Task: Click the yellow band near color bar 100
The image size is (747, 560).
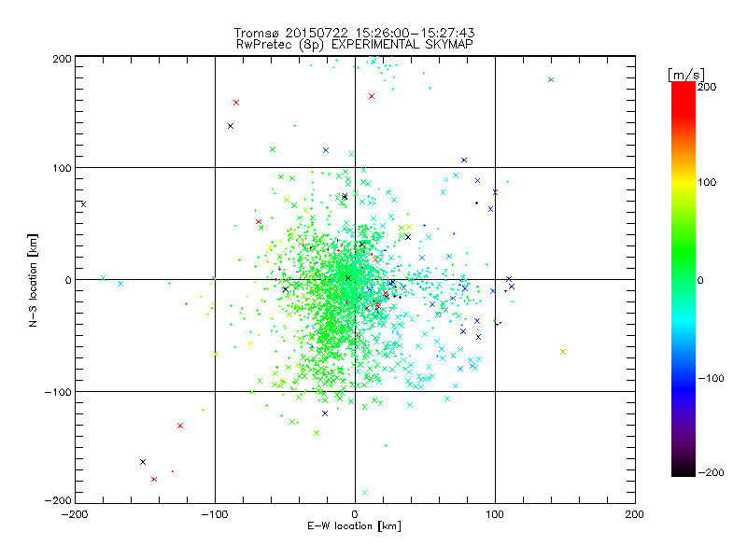Action: (x=684, y=183)
